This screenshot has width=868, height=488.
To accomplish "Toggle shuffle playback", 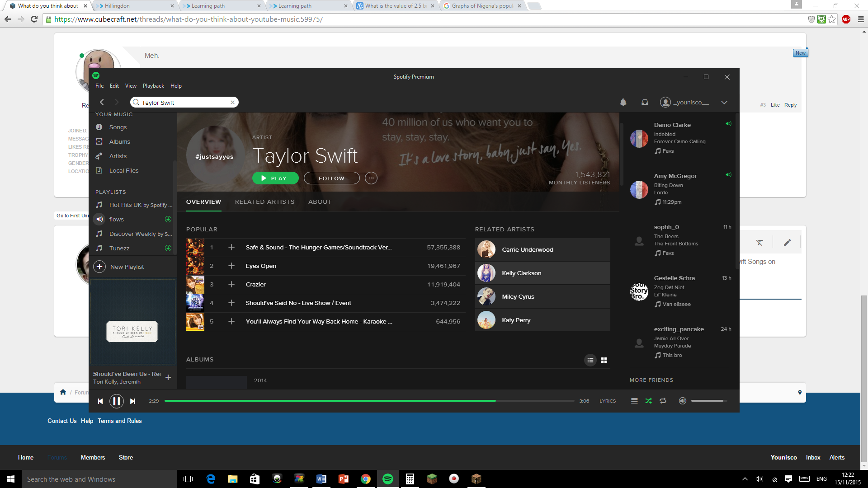I will coord(648,401).
